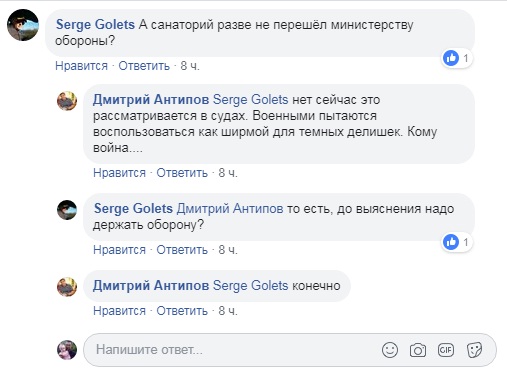This screenshot has height=371, width=507.
Task: Attach a photo using camera icon
Action: pos(418,350)
